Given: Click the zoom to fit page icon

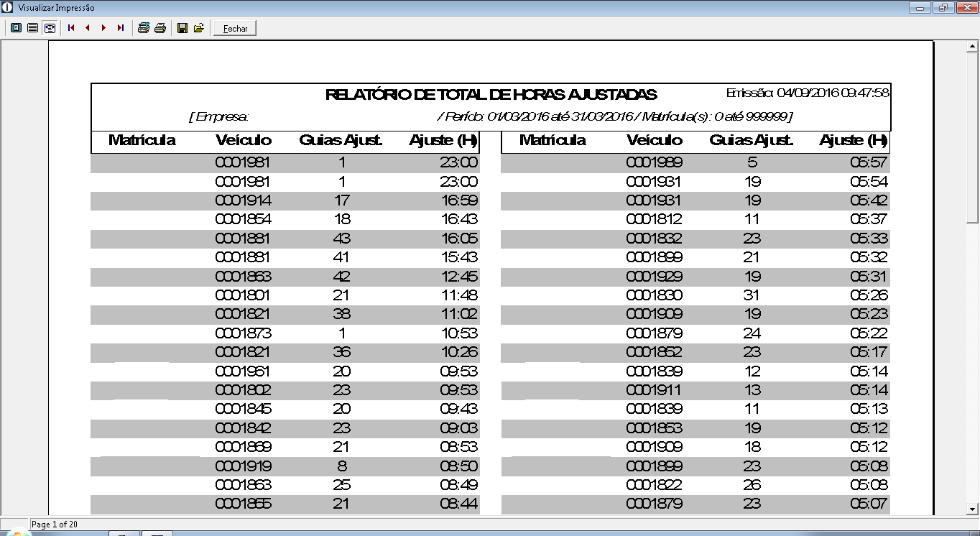Looking at the screenshot, I should pos(16,28).
